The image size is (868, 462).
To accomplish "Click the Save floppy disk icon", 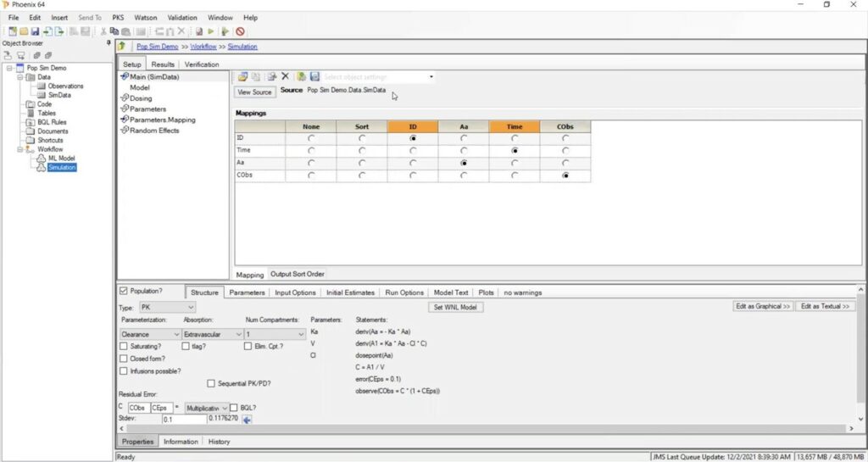I will coord(35,31).
